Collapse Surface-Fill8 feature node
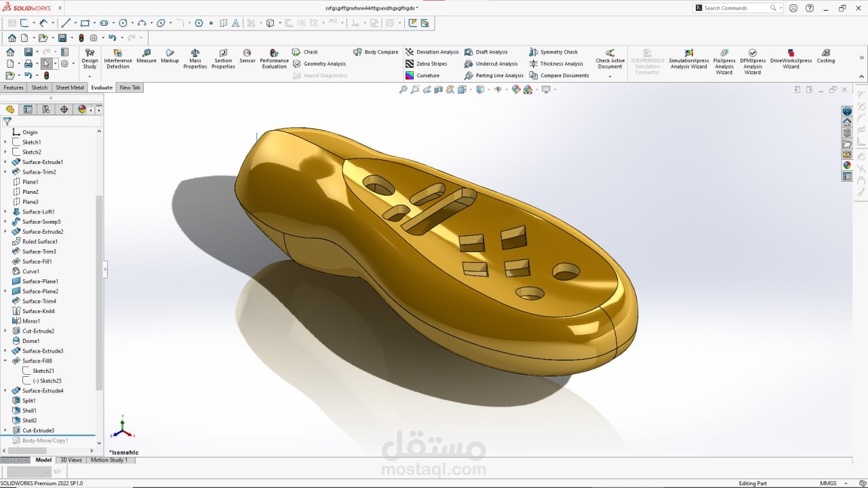 [5, 361]
